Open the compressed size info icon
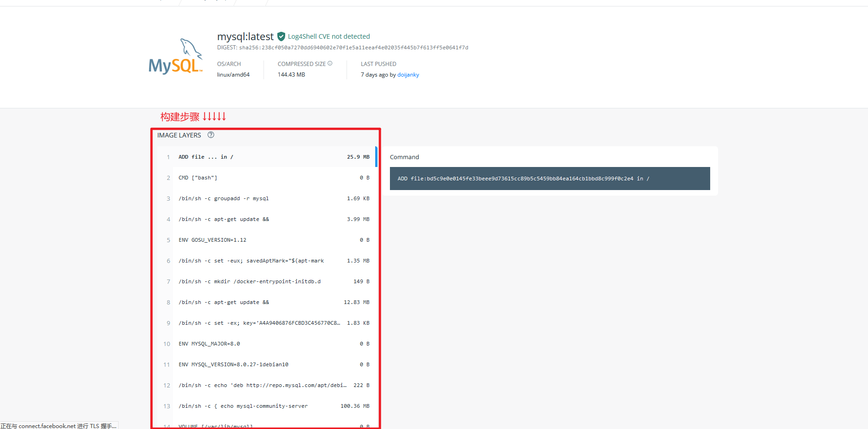The height and width of the screenshot is (429, 868). (330, 64)
